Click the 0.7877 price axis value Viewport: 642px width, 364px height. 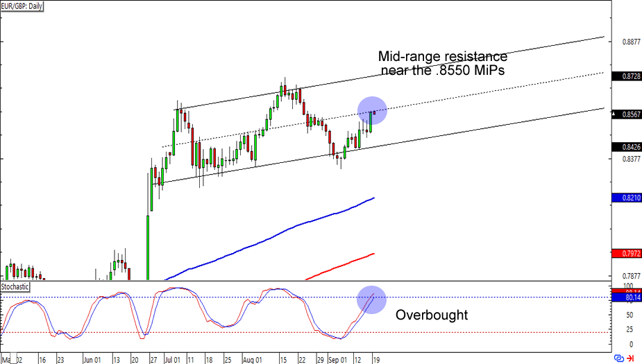coord(631,276)
